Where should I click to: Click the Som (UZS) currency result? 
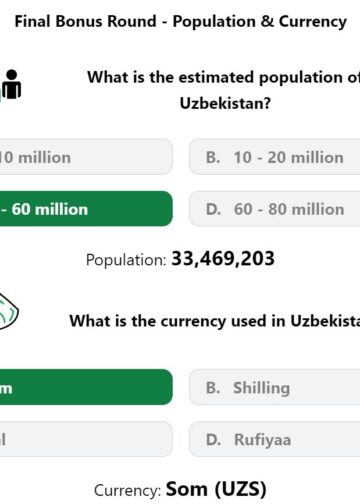(x=216, y=489)
